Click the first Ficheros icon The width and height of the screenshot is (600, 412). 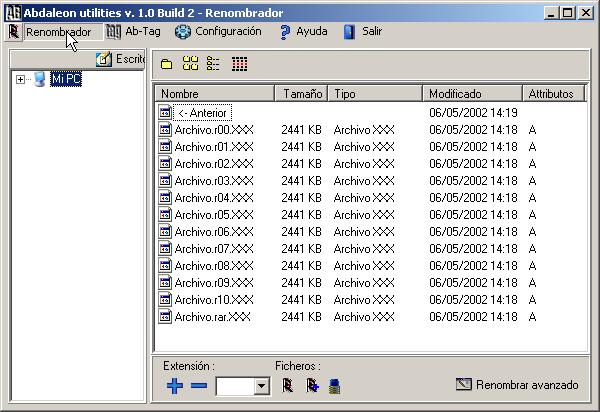click(288, 385)
